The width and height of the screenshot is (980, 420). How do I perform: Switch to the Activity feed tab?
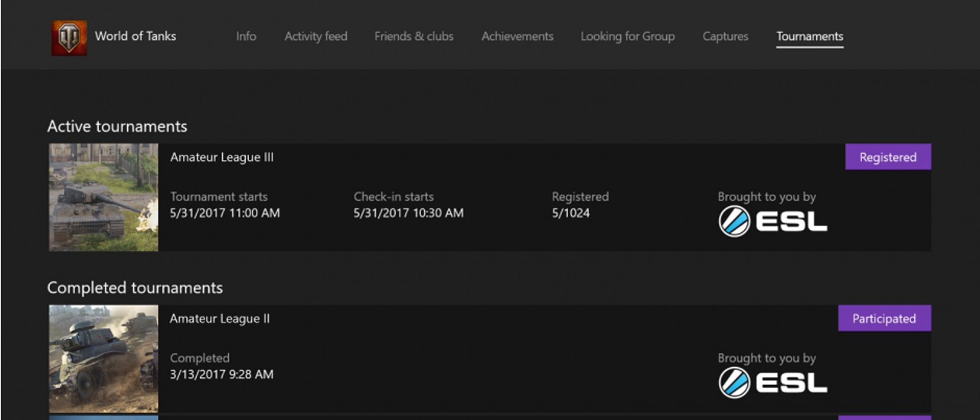tap(315, 36)
